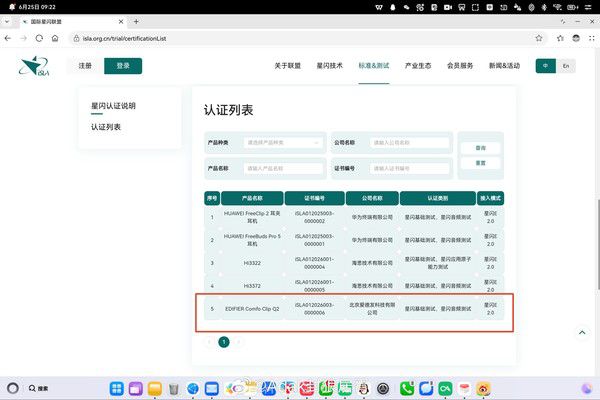Screen dimensions: 600x400
Task: Click the 注册 register button
Action: tap(85, 66)
